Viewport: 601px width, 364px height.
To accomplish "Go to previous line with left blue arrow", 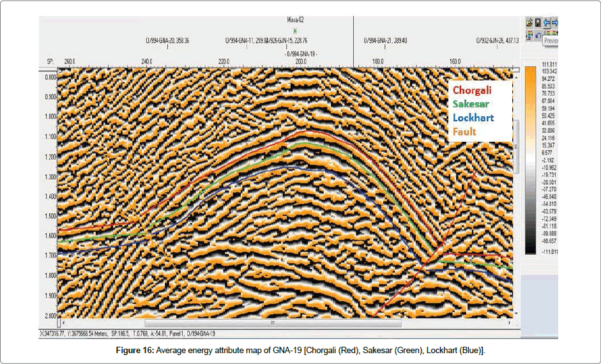I will click(547, 22).
